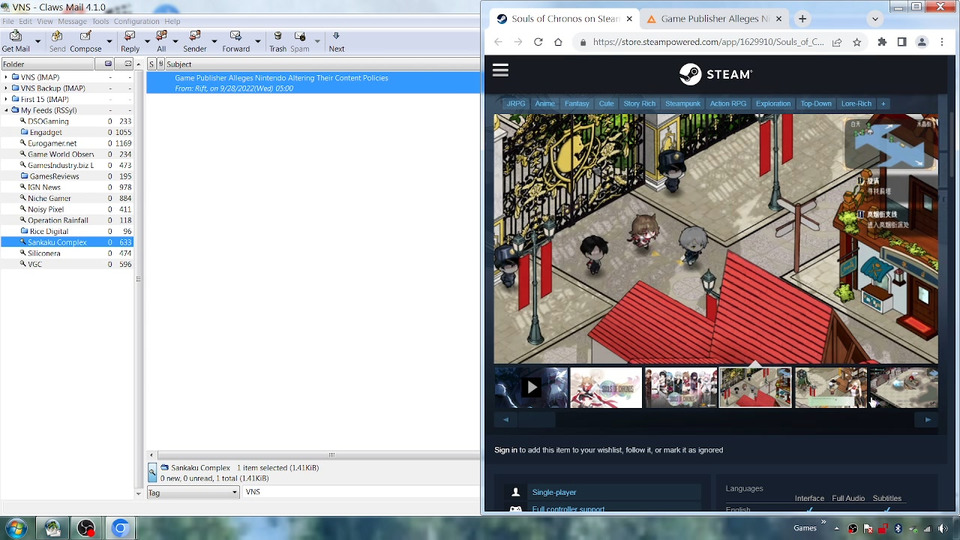
Task: Toggle the quick search magnifier icon
Action: (x=152, y=473)
